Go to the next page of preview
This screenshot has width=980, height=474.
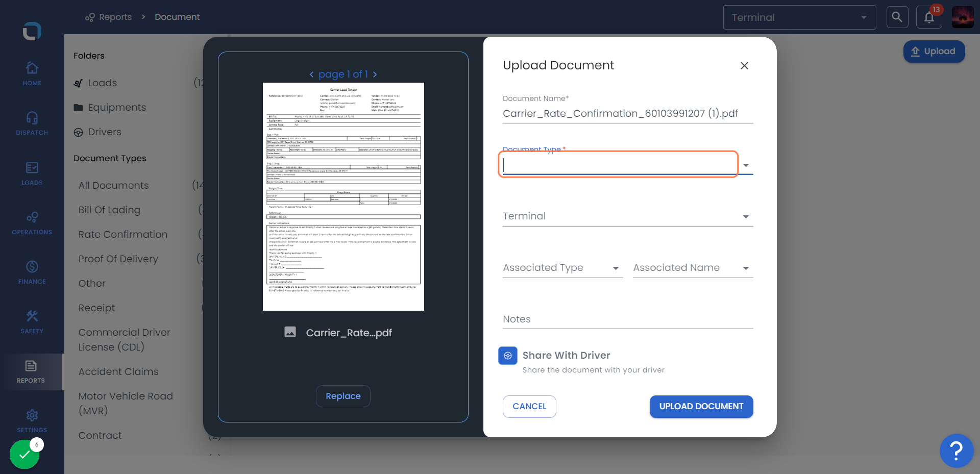click(375, 74)
